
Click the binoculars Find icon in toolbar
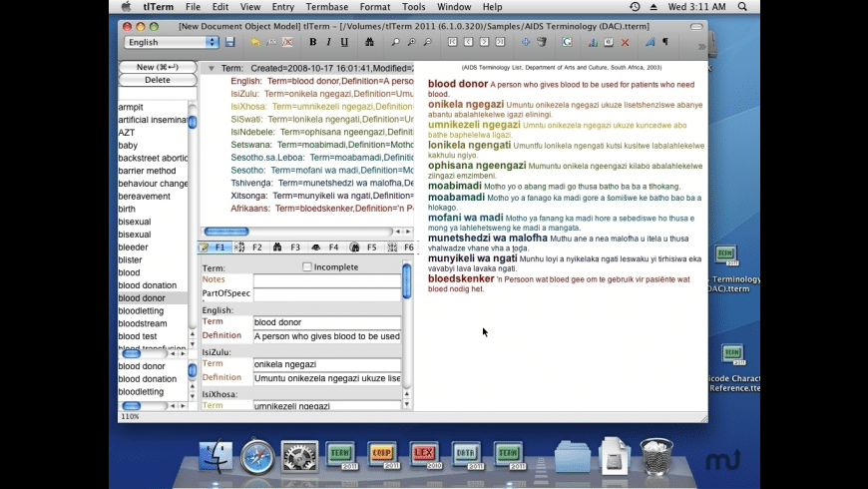pyautogui.click(x=370, y=42)
